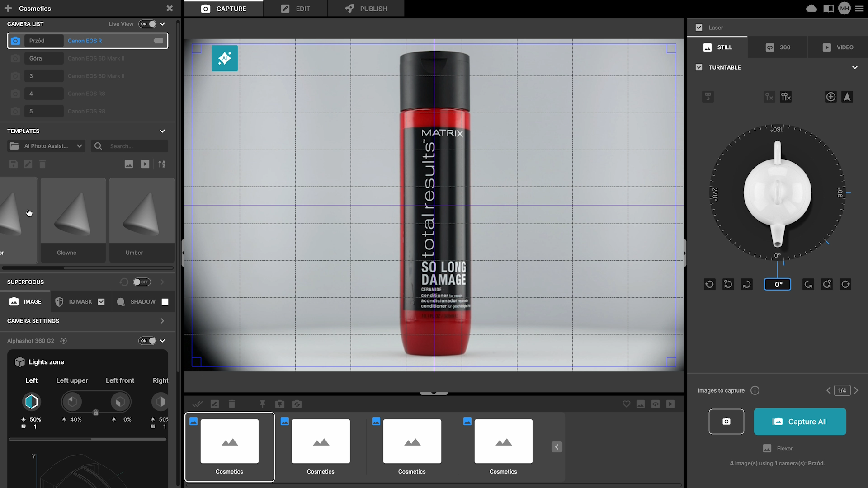The height and width of the screenshot is (488, 868).
Task: Collapse the Turntable section chevron
Action: point(854,67)
